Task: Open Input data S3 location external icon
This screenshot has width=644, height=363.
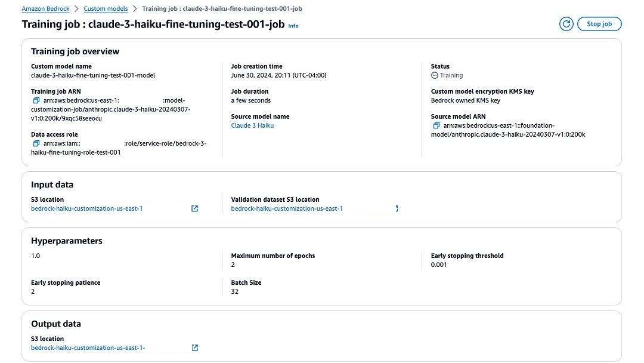Action: (194, 209)
